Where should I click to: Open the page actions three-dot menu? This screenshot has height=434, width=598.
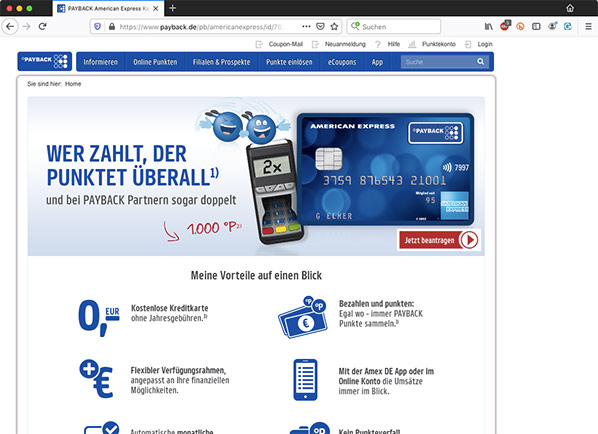click(306, 26)
